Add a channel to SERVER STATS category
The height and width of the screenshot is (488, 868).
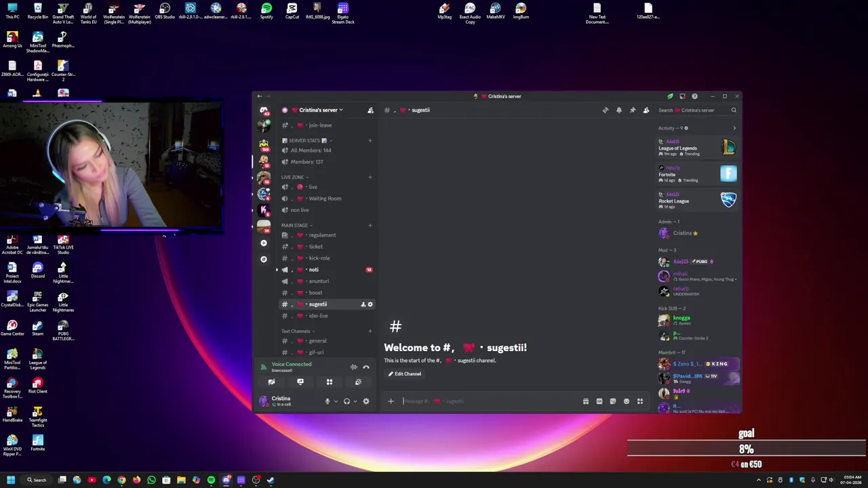click(370, 140)
